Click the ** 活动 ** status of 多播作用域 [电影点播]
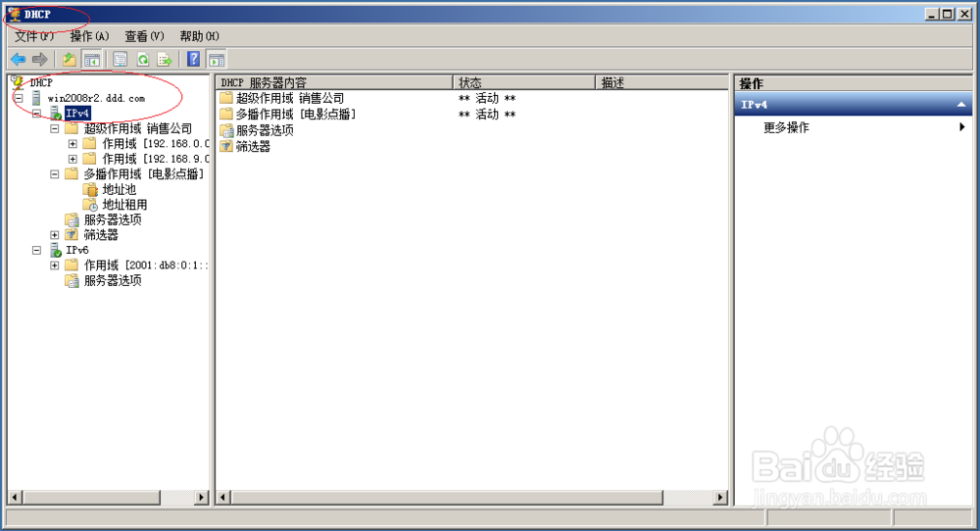This screenshot has width=980, height=531. [487, 115]
